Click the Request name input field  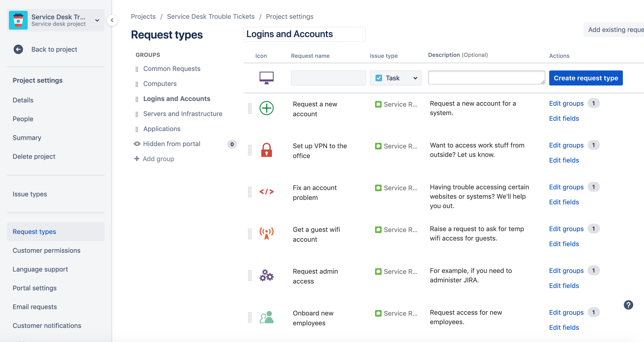(x=328, y=78)
